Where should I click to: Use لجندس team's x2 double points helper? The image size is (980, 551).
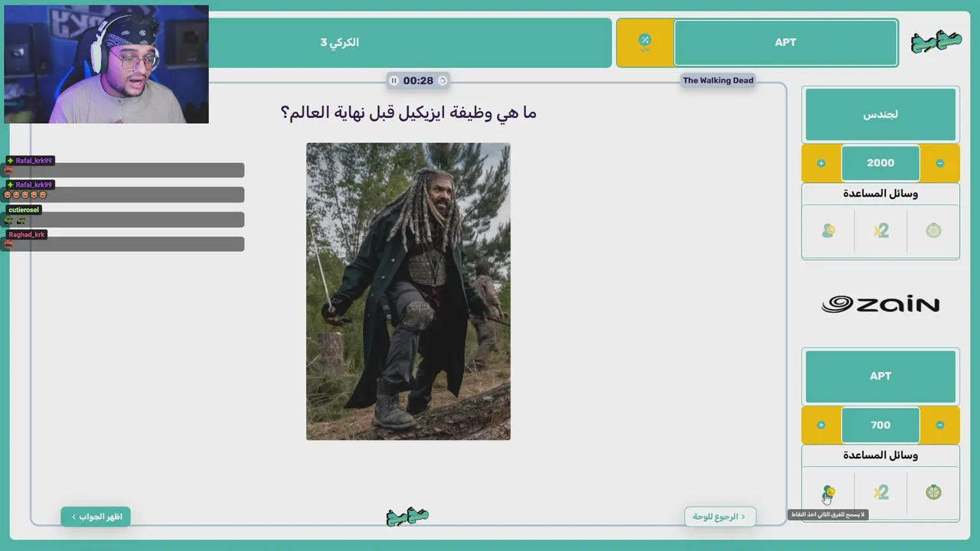881,230
